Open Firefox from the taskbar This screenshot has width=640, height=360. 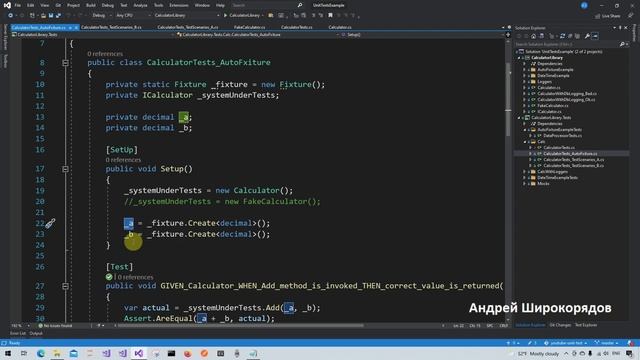187,353
